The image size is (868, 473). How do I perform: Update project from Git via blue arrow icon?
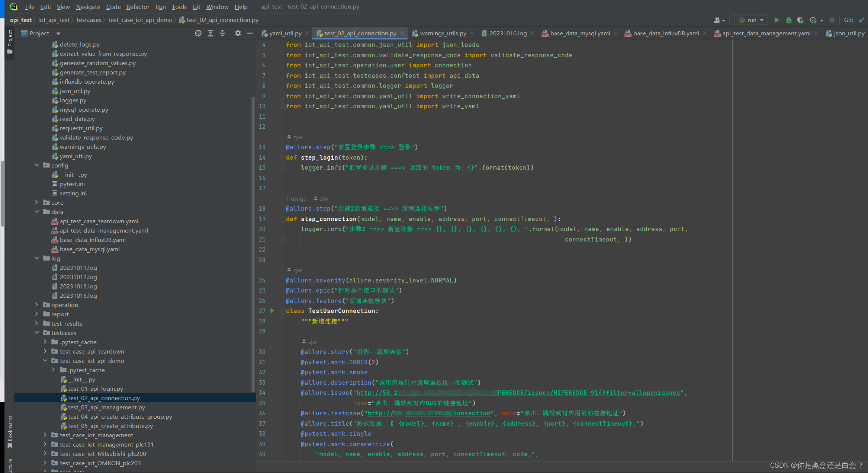(862, 20)
